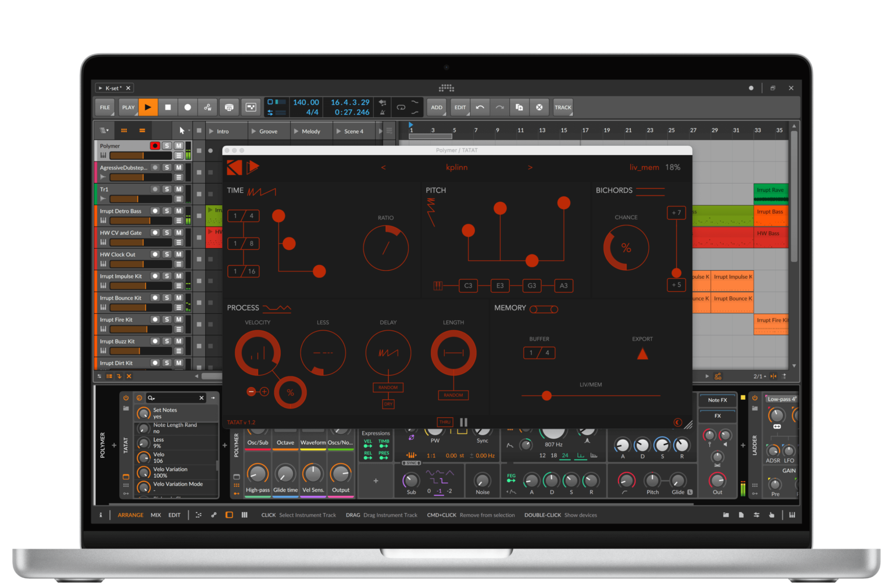Toggle the clip launcher grid view icon
Screen dimensions: 893x588
tap(124, 131)
